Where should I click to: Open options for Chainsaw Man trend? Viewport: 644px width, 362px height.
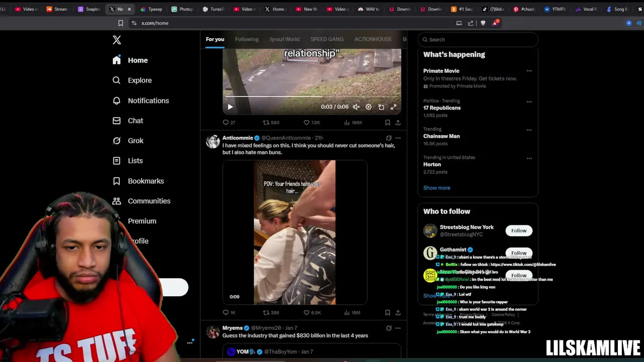529,130
